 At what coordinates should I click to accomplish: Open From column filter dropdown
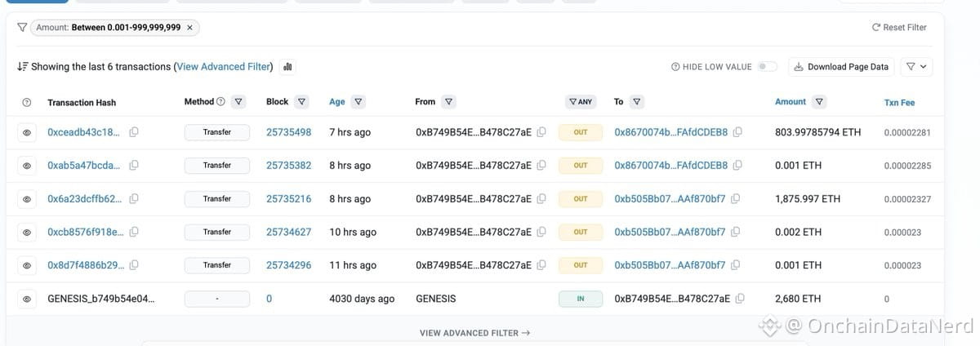click(448, 102)
